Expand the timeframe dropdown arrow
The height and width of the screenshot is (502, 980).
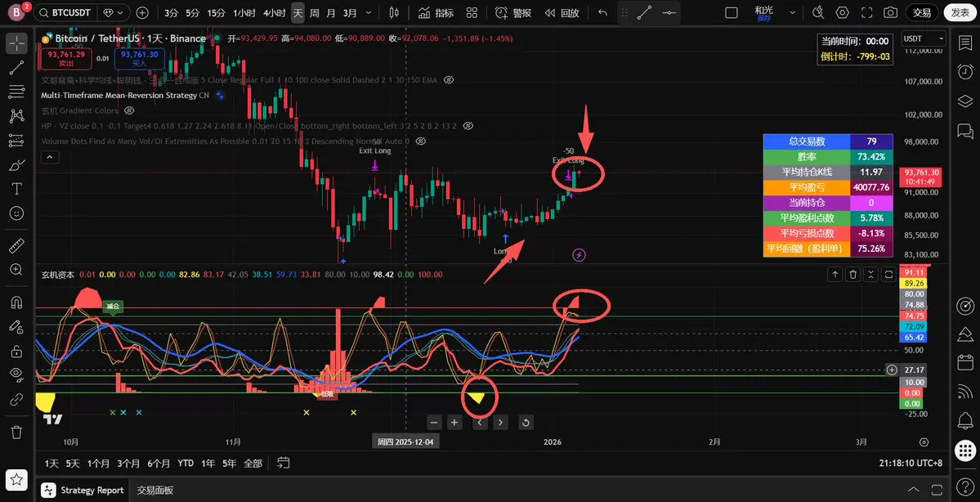[368, 12]
